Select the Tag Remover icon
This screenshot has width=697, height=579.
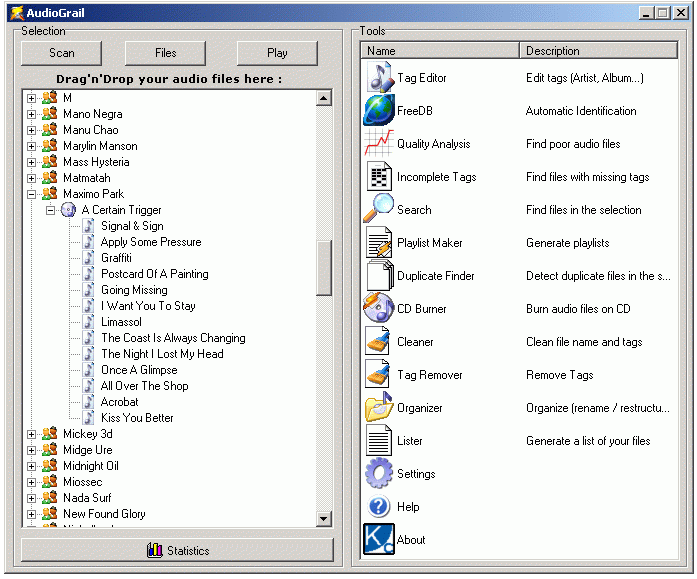pos(378,374)
